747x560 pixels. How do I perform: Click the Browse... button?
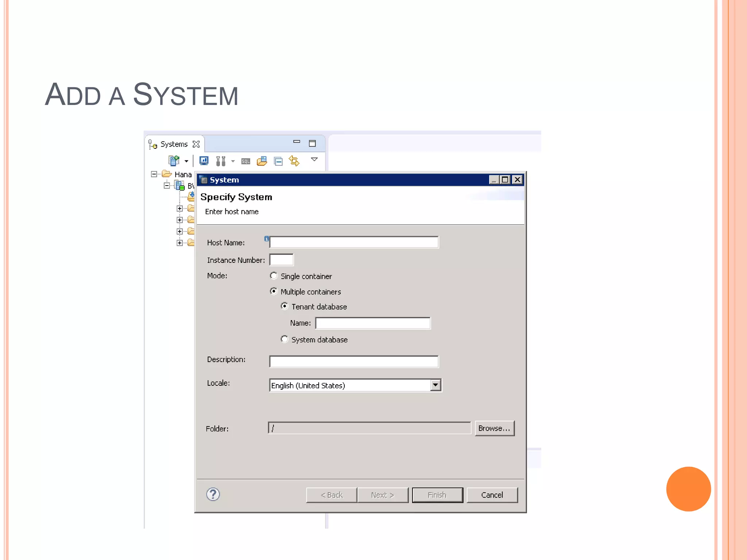[x=495, y=428]
